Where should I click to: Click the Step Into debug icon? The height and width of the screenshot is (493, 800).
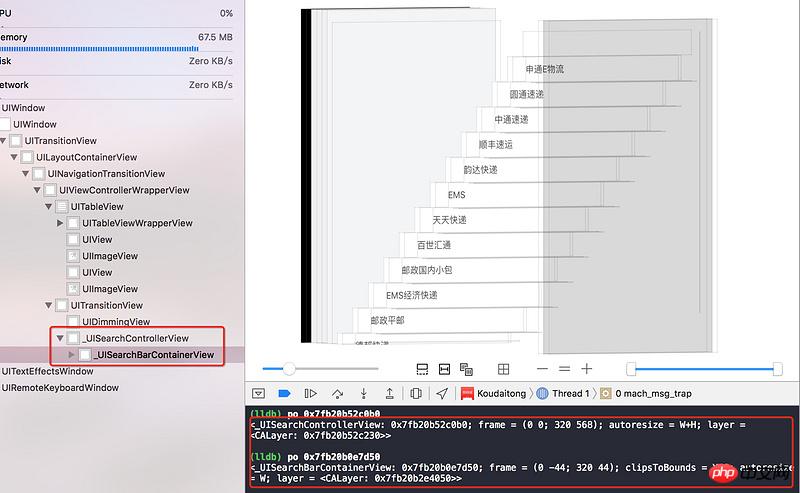click(363, 393)
